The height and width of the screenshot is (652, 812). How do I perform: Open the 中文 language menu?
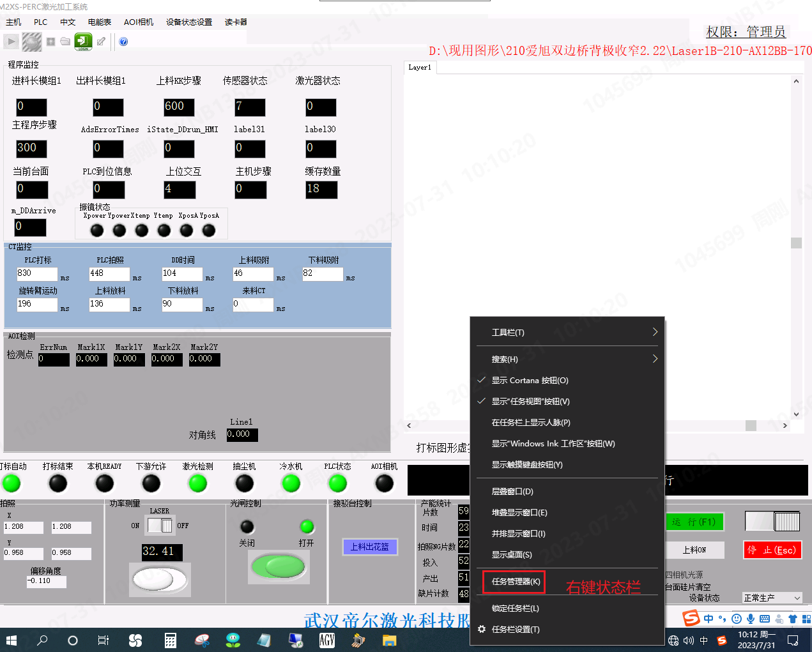68,22
